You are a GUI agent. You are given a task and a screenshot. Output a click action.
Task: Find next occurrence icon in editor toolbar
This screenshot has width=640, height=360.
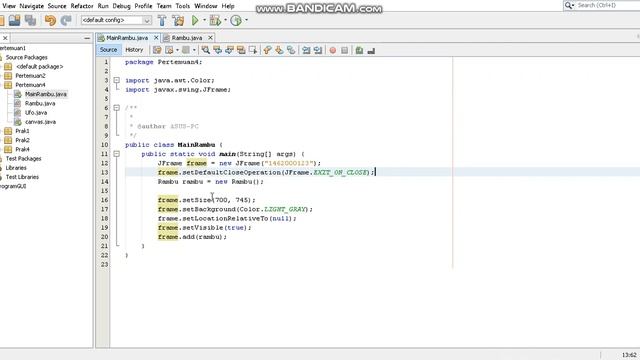point(229,50)
